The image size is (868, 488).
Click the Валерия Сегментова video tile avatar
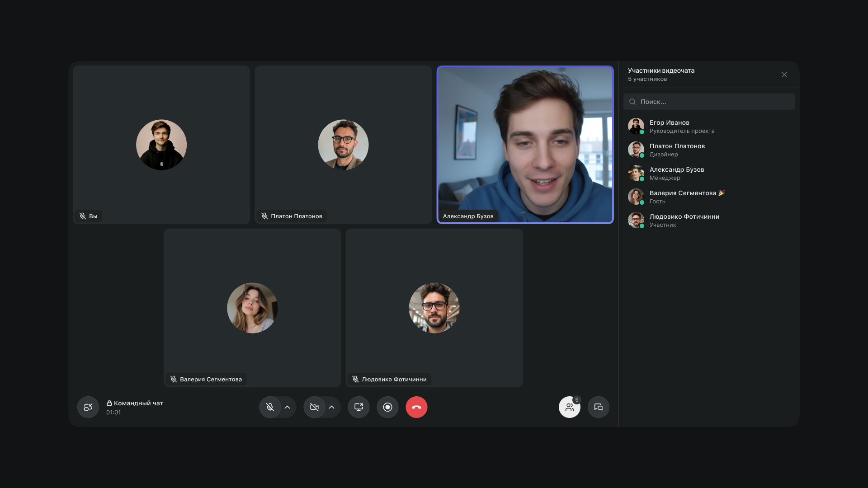pyautogui.click(x=252, y=308)
